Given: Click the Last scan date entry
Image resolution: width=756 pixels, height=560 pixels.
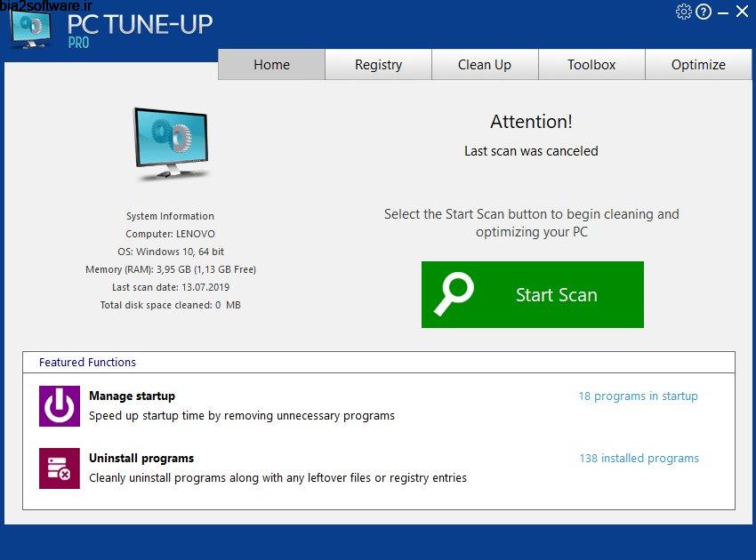Looking at the screenshot, I should pyautogui.click(x=170, y=287).
